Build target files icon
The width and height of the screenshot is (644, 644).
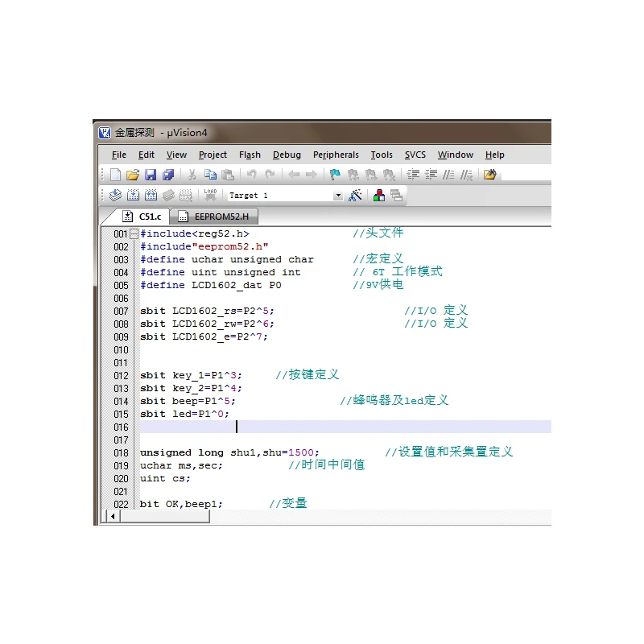133,195
